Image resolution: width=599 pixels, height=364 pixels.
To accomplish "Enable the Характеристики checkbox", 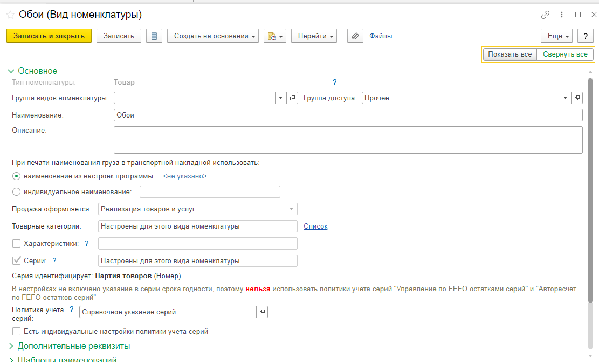I will coord(17,244).
